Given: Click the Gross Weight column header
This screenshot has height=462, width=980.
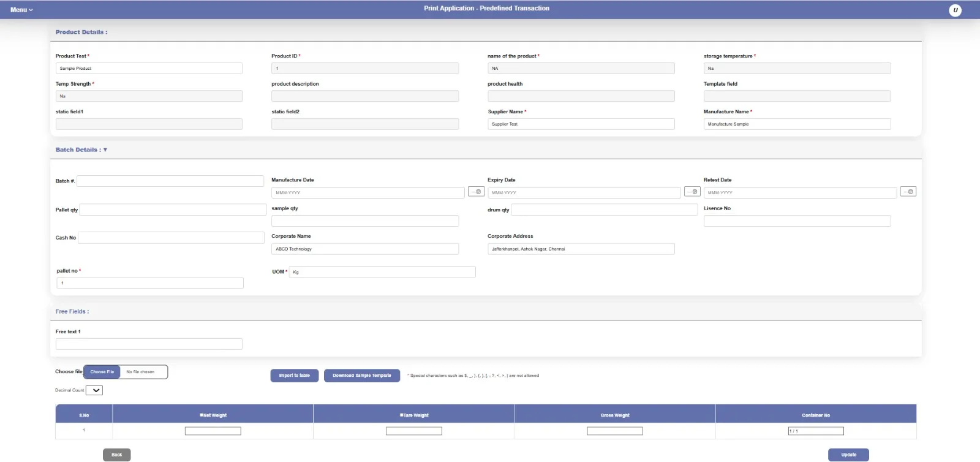Looking at the screenshot, I should [x=615, y=415].
